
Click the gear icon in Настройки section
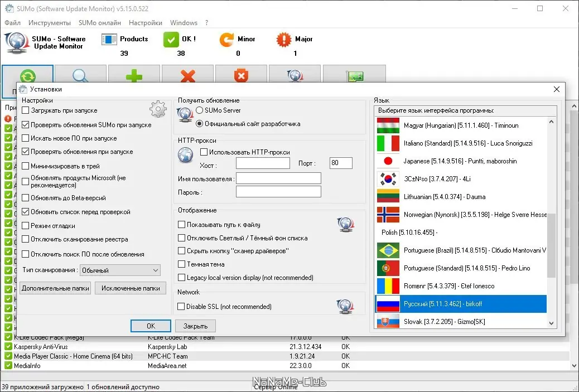158,109
